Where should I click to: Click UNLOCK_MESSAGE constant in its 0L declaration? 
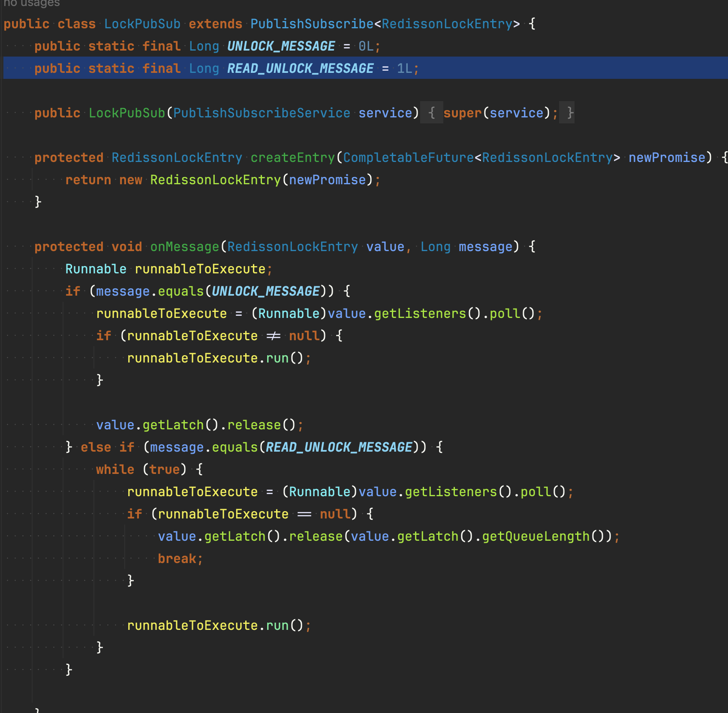281,46
